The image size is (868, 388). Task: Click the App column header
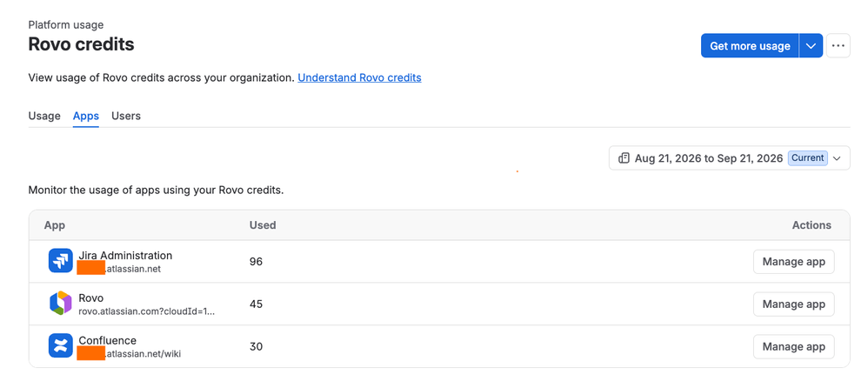tap(55, 225)
